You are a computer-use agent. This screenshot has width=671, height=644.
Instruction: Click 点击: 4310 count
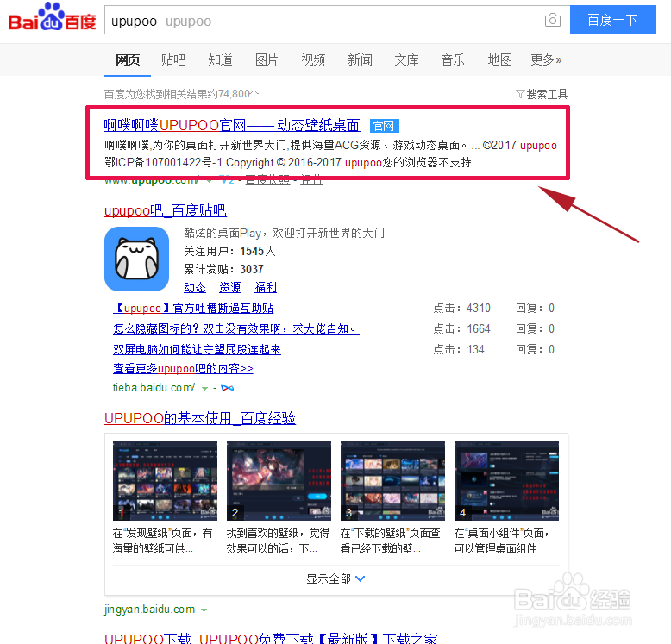(461, 308)
